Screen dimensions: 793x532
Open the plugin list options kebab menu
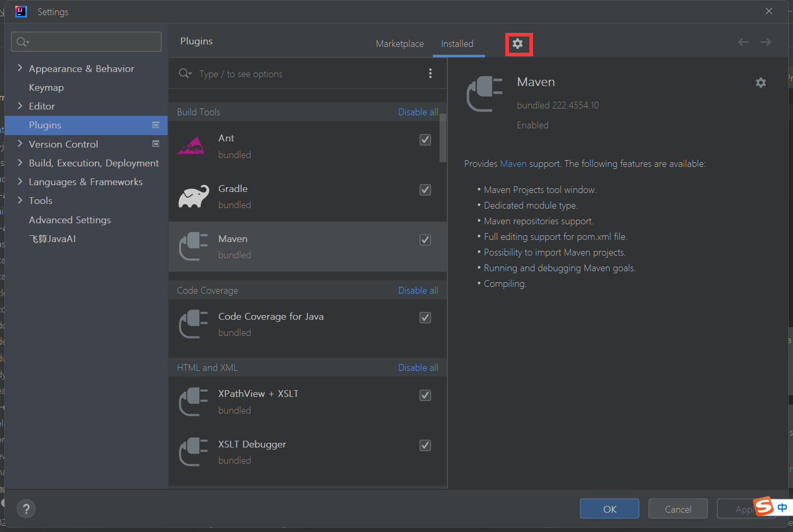[x=430, y=74]
